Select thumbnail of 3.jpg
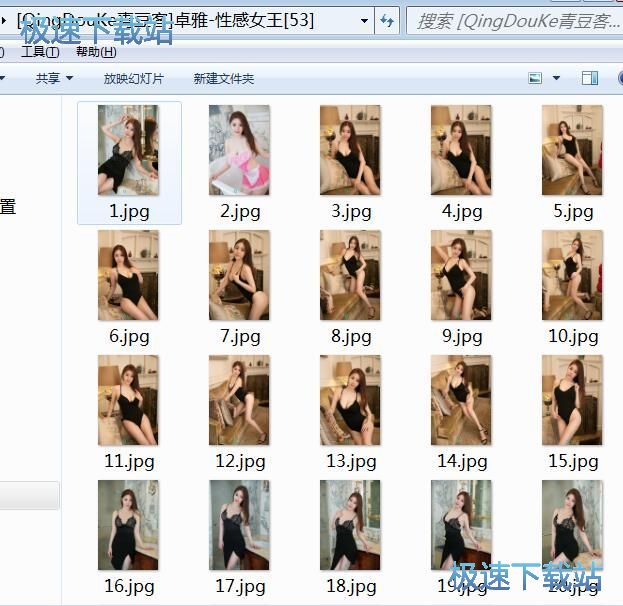 [x=350, y=150]
